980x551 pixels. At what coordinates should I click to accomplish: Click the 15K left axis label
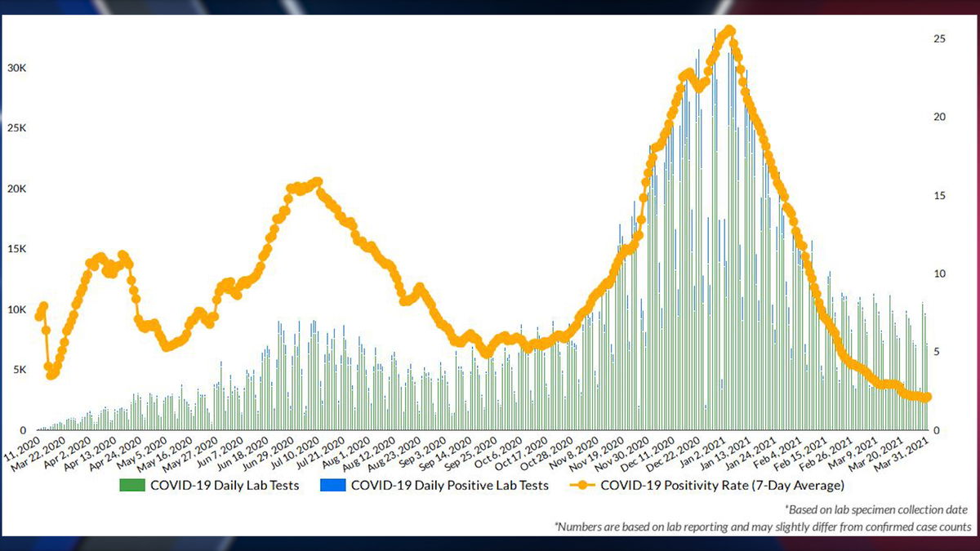click(17, 249)
